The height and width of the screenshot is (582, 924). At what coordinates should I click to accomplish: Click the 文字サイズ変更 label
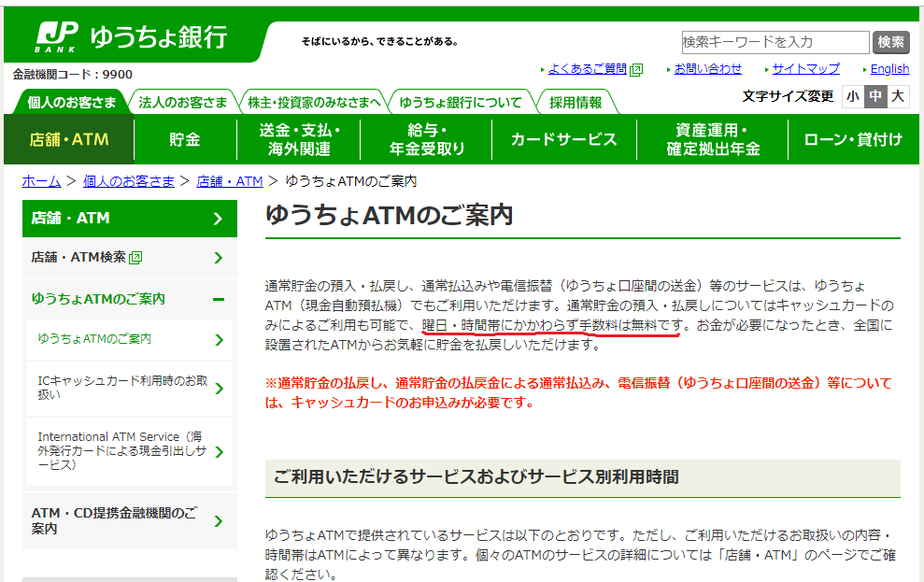click(x=788, y=96)
